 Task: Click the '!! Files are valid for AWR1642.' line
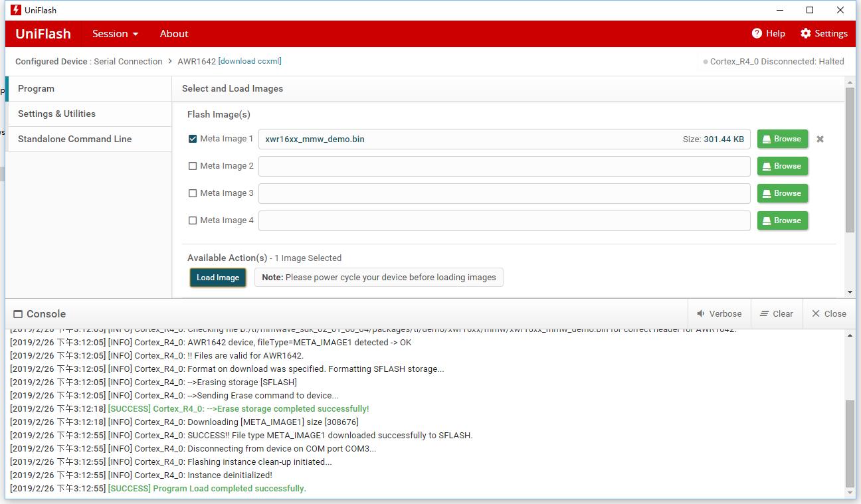coord(246,355)
